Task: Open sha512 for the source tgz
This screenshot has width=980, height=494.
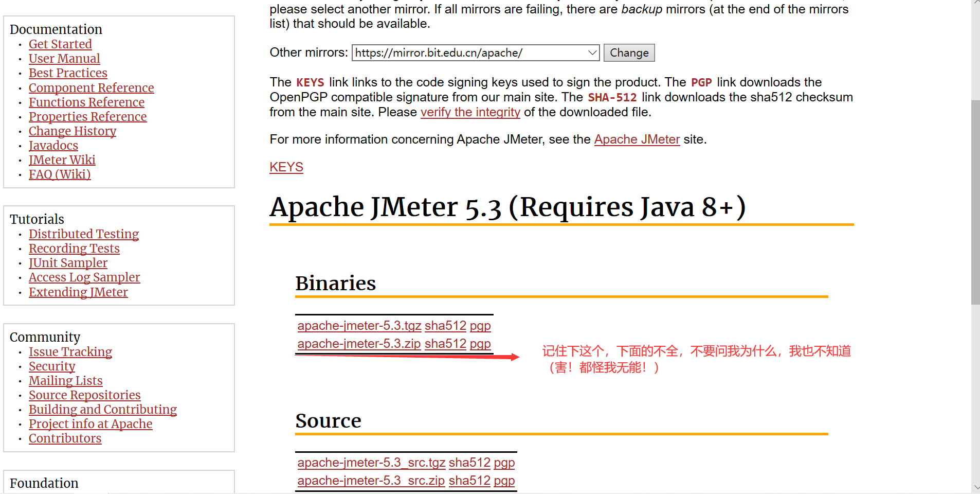Action: click(469, 463)
